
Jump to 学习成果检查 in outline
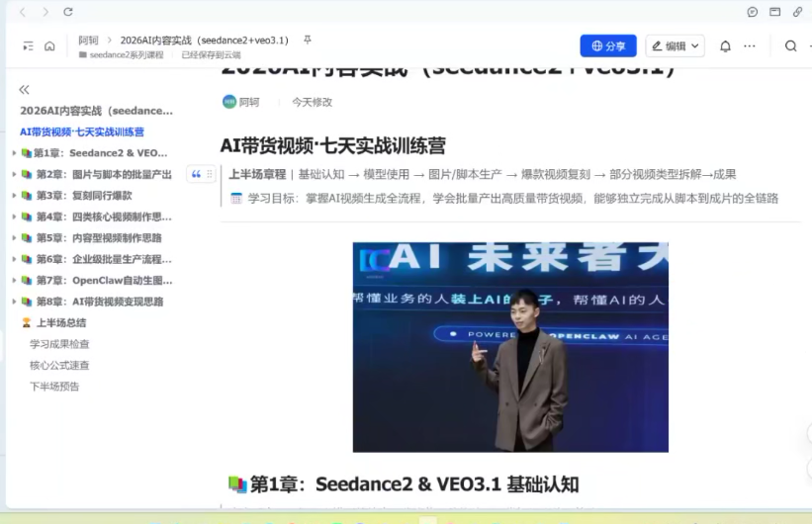(x=59, y=344)
